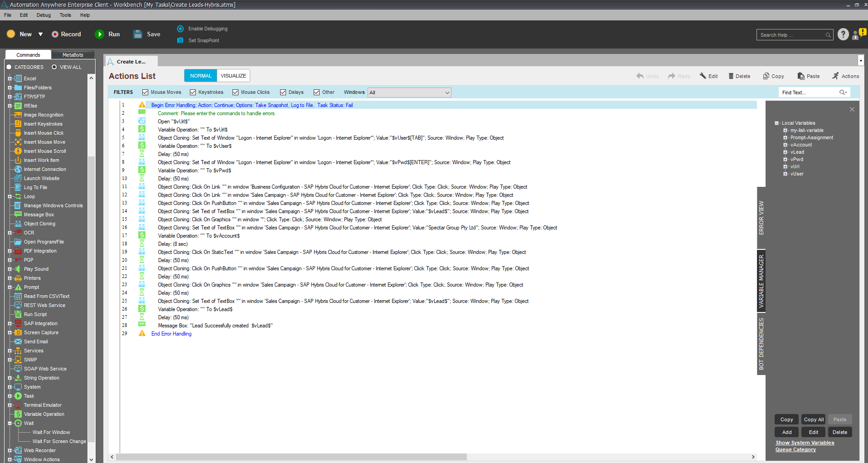Click Add in Variable Manager
This screenshot has width=868, height=463.
787,432
